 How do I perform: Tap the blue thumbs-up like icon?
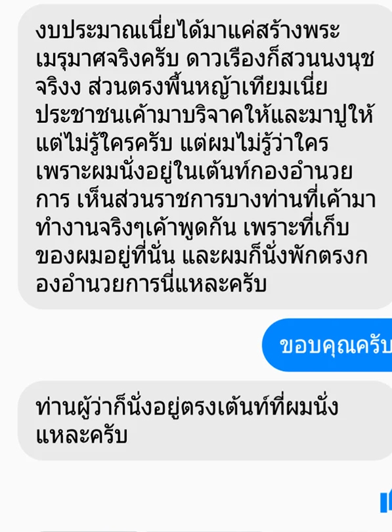[386, 500]
